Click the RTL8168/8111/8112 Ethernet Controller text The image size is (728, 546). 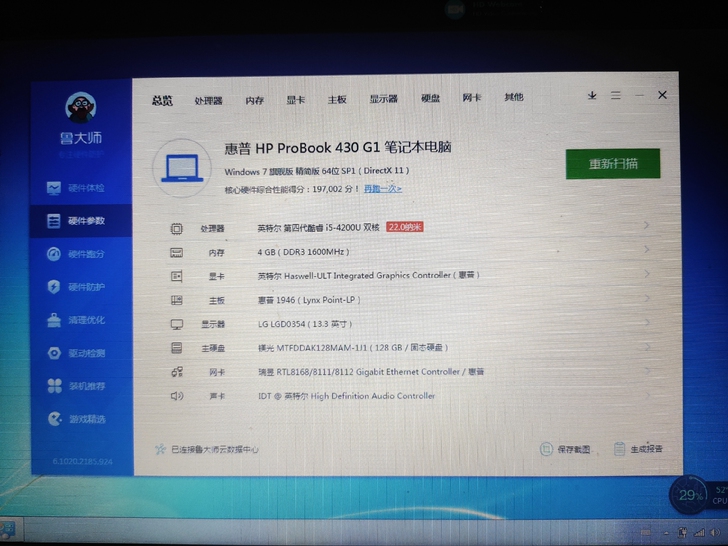(370, 371)
